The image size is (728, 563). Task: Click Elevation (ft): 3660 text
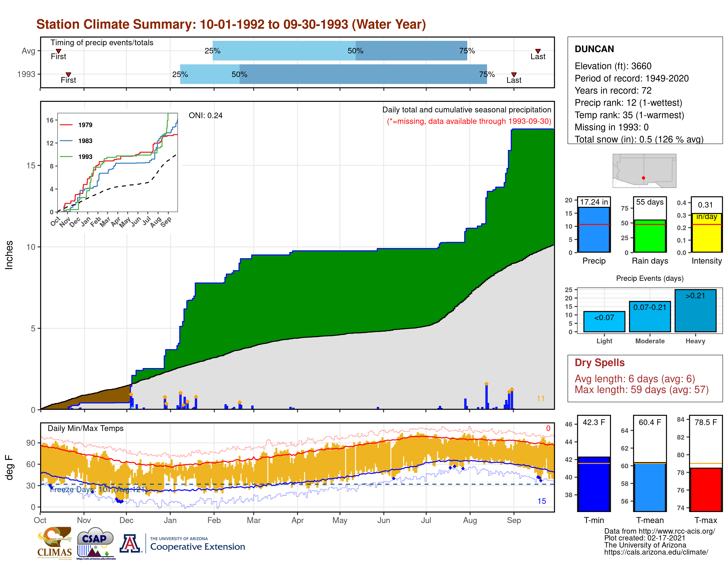613,66
